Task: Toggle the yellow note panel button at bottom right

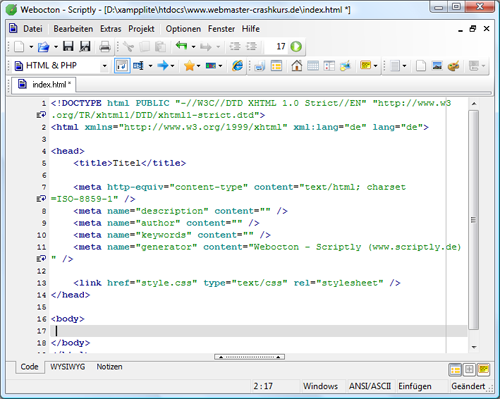Action: [x=483, y=369]
